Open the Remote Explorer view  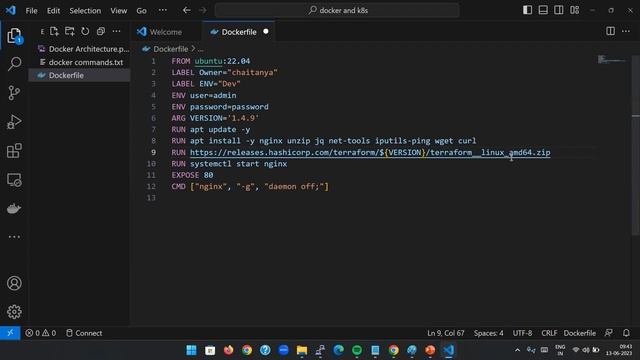(x=14, y=180)
